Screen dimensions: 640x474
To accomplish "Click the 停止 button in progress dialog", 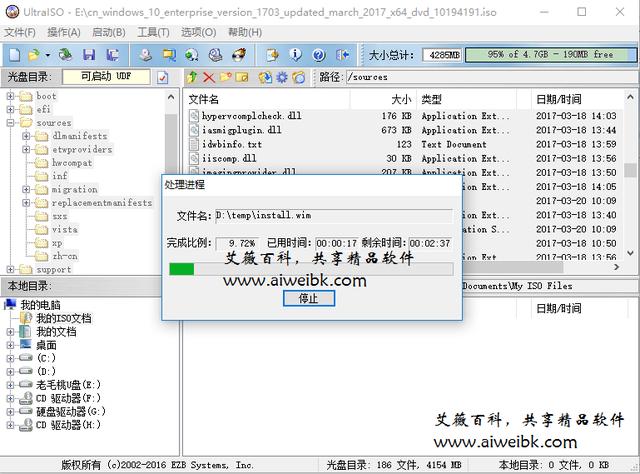I will coord(309,298).
